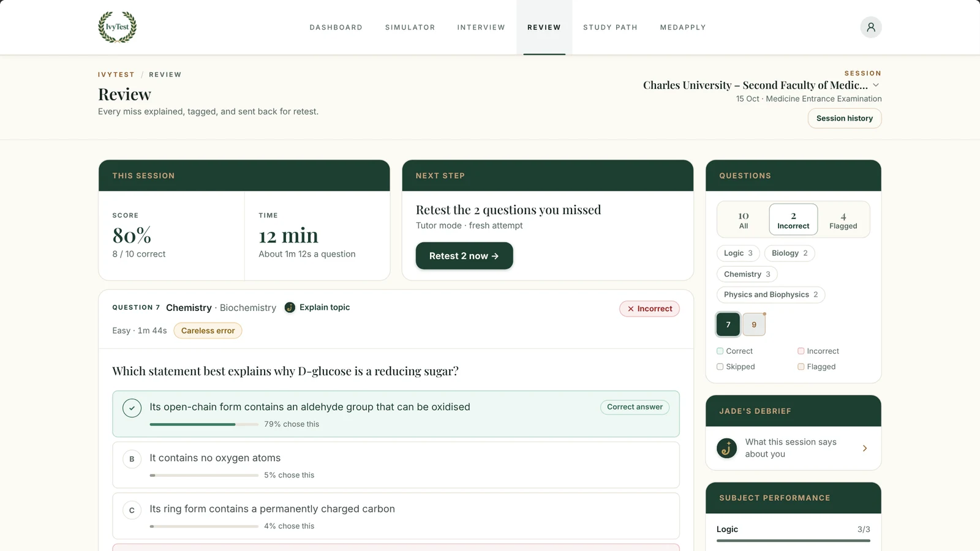Click the Jade avatar in Jade's Debrief
Screen dimensions: 980x551
[x=727, y=448]
